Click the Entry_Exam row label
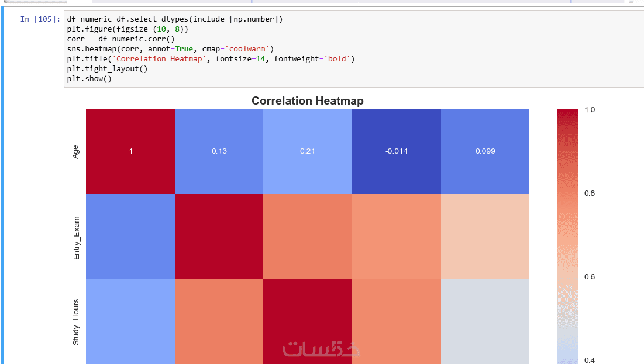Screen dimensions: 644x364 coord(75,237)
